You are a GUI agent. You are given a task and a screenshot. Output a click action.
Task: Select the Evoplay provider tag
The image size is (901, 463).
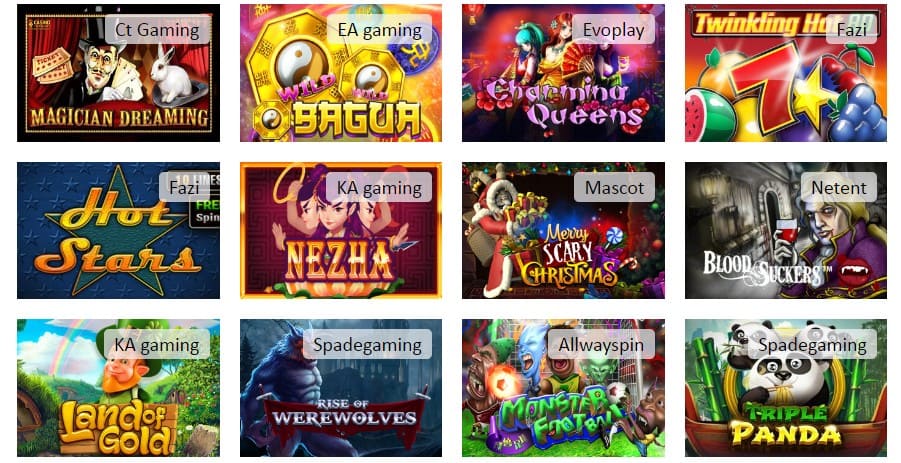(x=613, y=30)
